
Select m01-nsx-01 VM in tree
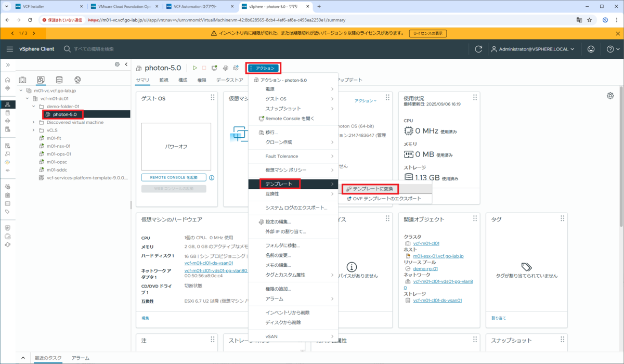click(58, 146)
